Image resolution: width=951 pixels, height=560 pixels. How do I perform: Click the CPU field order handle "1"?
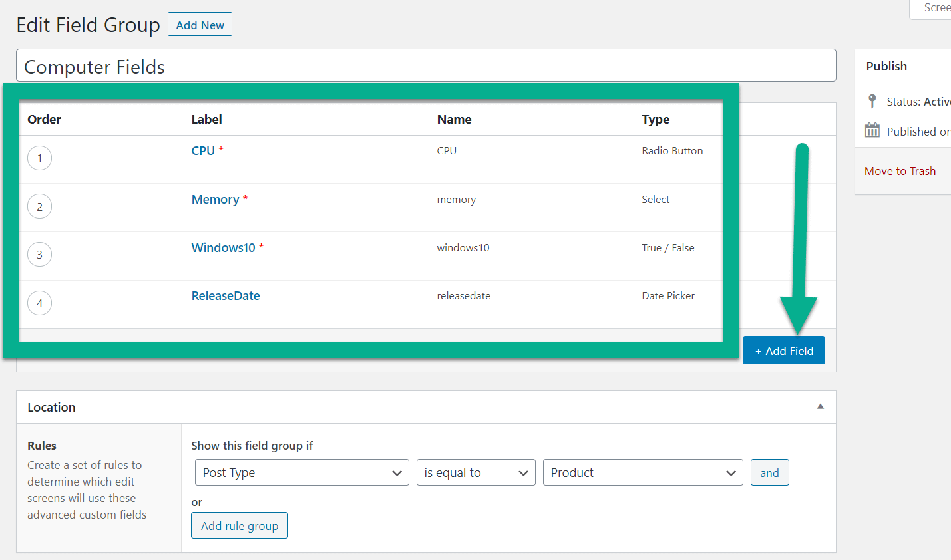pos(39,158)
